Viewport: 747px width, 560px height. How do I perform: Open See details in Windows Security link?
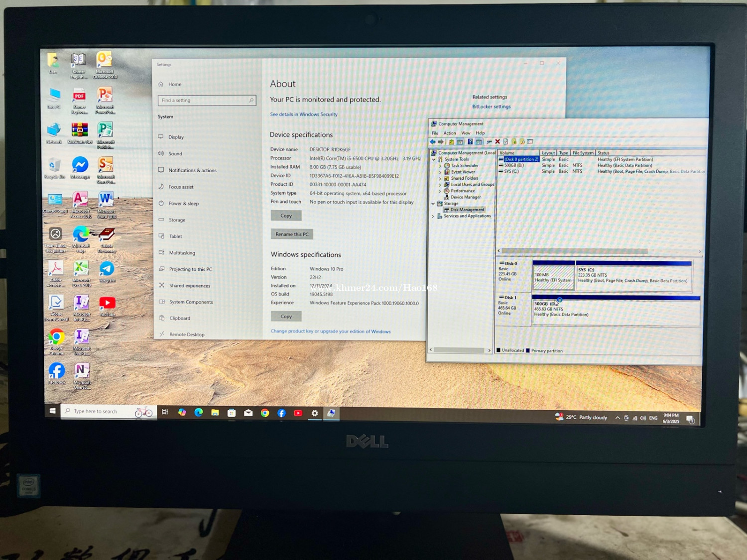click(304, 114)
